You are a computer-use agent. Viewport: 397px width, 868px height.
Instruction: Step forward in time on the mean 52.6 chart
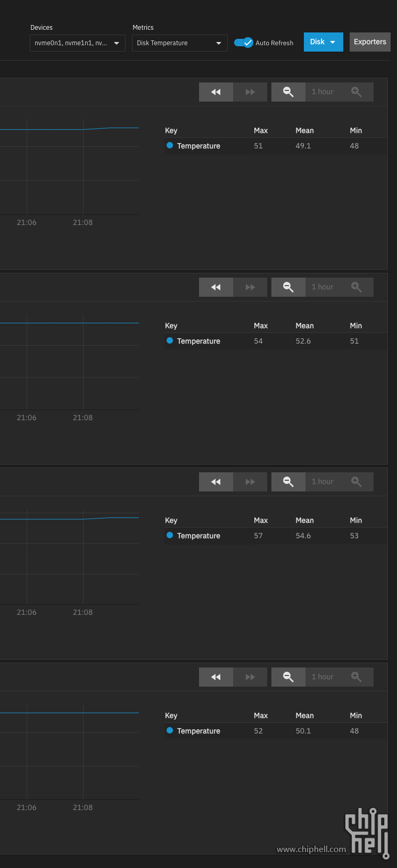click(250, 287)
